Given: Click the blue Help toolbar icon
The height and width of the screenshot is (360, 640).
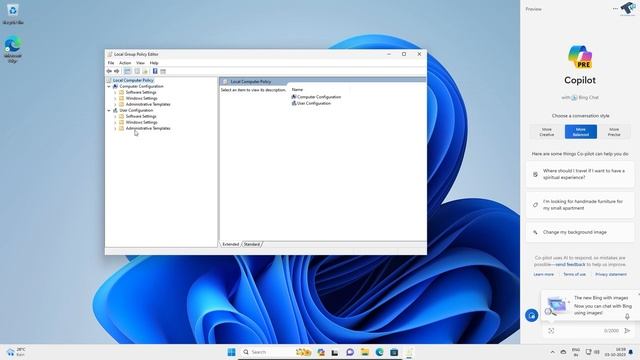Looking at the screenshot, I should click(155, 71).
